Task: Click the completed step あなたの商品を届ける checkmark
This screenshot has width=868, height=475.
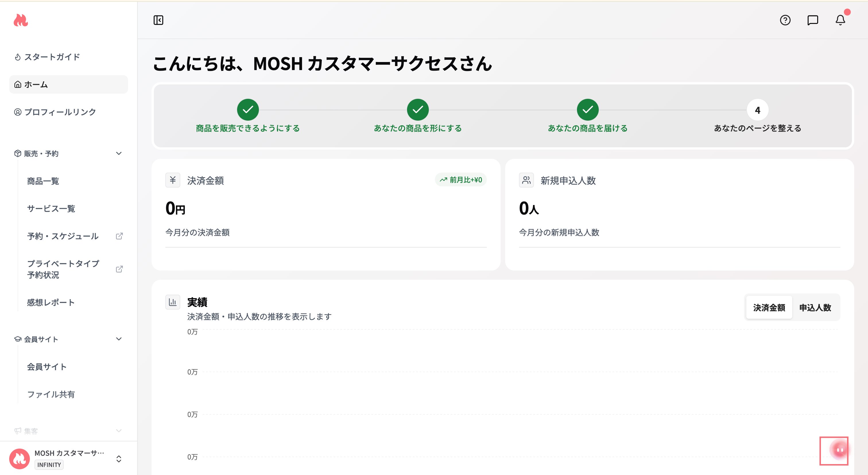Action: coord(588,110)
